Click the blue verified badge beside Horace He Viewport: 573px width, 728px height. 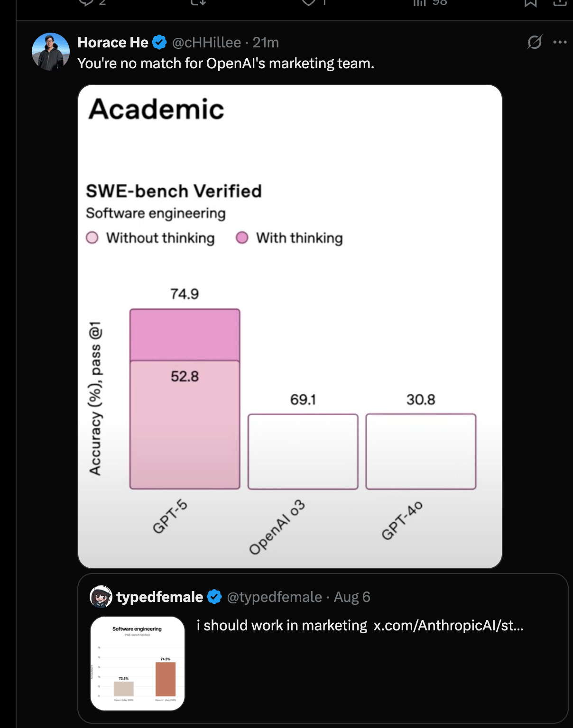(x=159, y=43)
